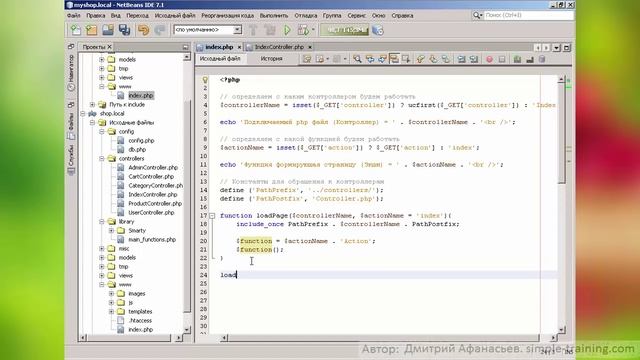Click the Find Selection magnifier icon

357,59
